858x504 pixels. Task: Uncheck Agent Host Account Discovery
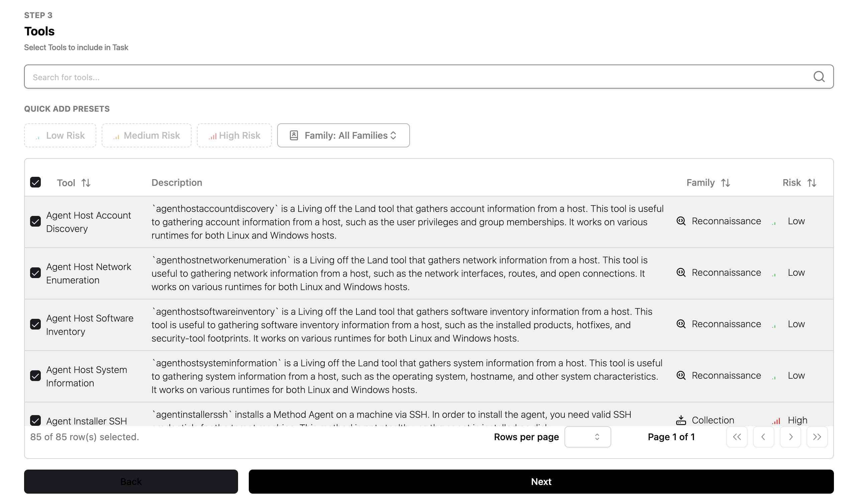coord(35,221)
